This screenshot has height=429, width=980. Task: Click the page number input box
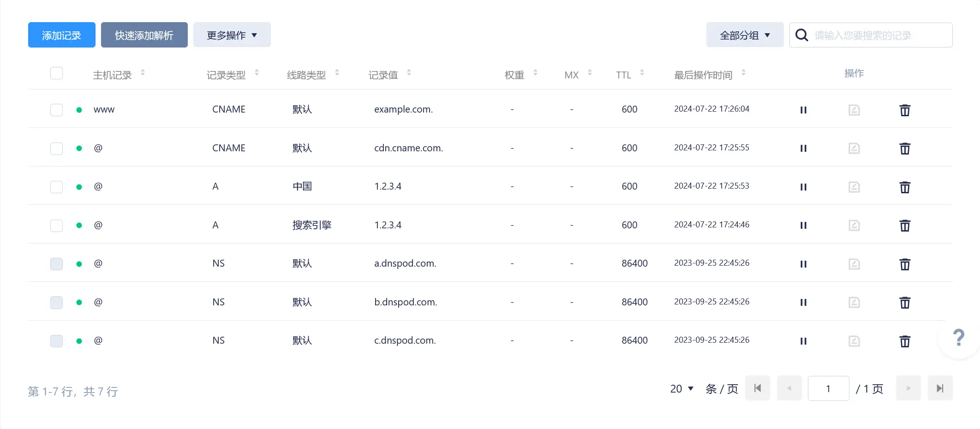pyautogui.click(x=828, y=388)
